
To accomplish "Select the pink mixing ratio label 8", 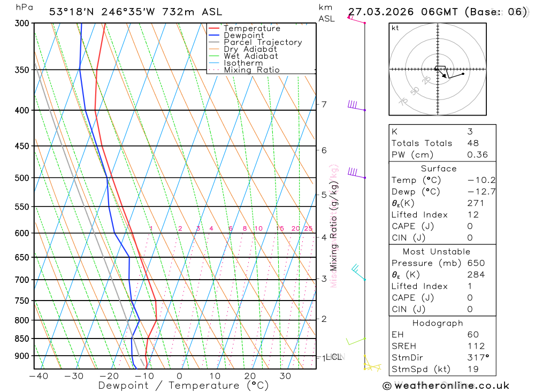I will 244,228.
